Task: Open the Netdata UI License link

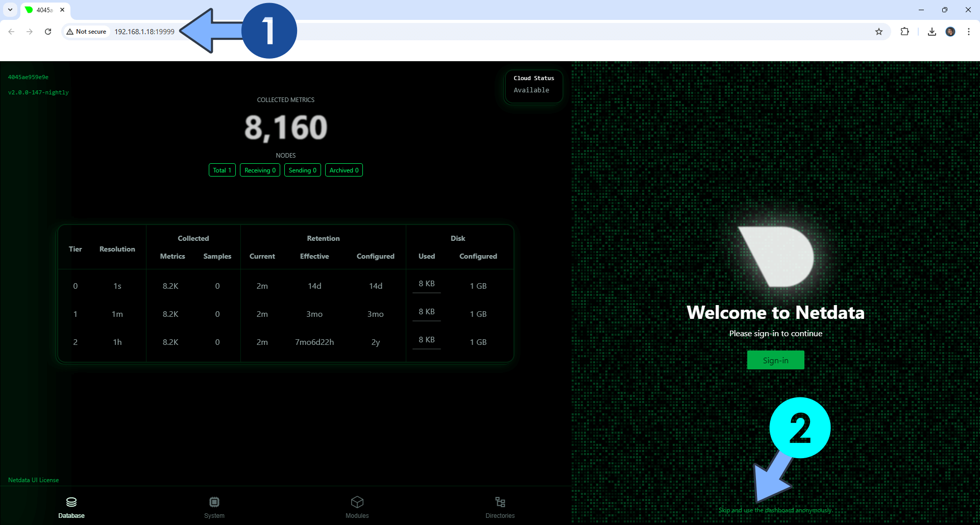Action: point(34,480)
